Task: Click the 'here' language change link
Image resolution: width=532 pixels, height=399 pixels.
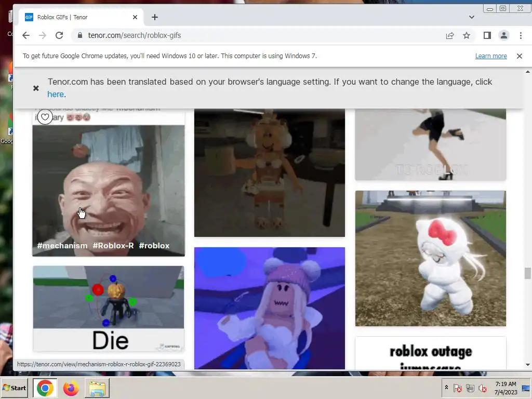Action: 56,95
